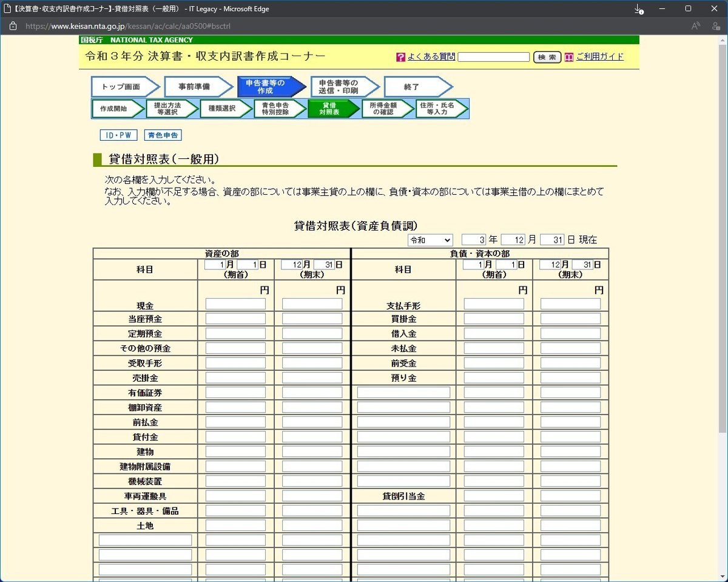This screenshot has height=582, width=728.
Task: Click 当座預金 beginning amount field
Action: coord(235,319)
